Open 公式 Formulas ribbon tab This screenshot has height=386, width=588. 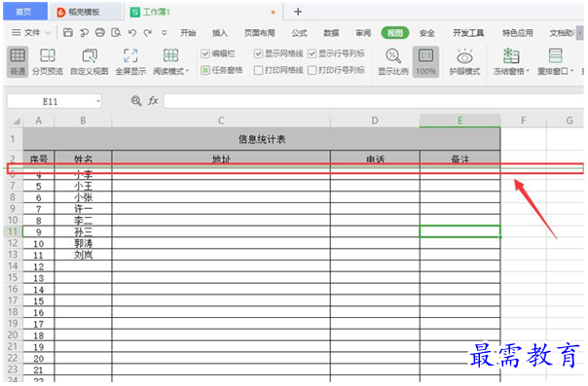click(x=299, y=33)
